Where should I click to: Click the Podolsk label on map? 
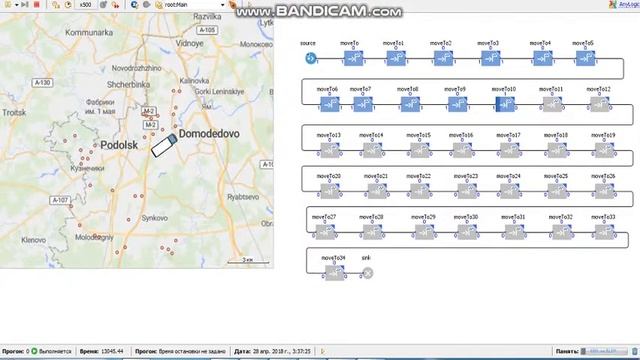click(x=119, y=145)
